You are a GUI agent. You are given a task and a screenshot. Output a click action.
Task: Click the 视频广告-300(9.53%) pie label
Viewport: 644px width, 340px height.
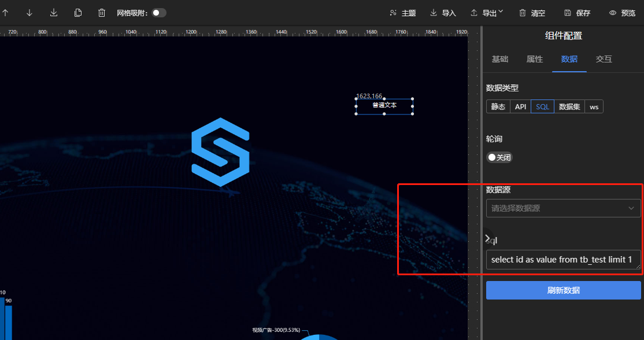(276, 330)
